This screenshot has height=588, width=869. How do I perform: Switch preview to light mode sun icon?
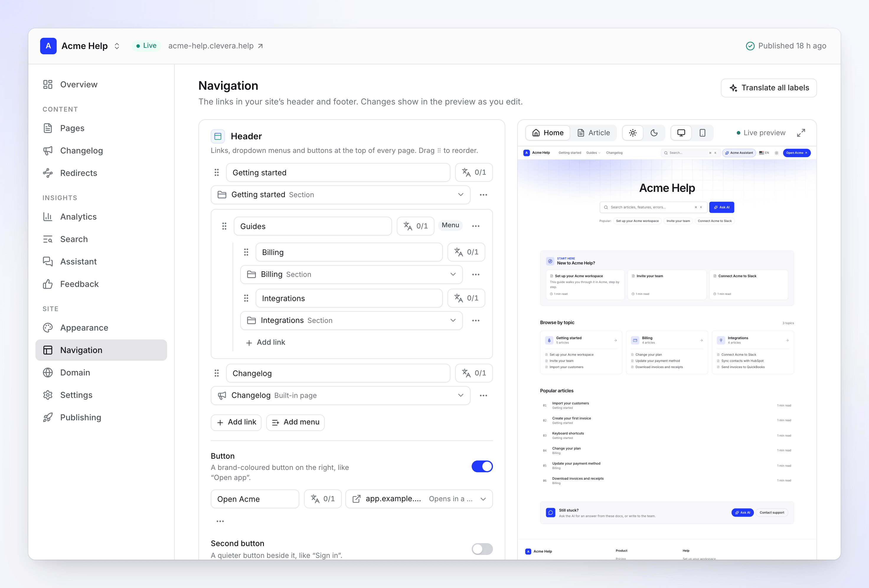pyautogui.click(x=633, y=133)
